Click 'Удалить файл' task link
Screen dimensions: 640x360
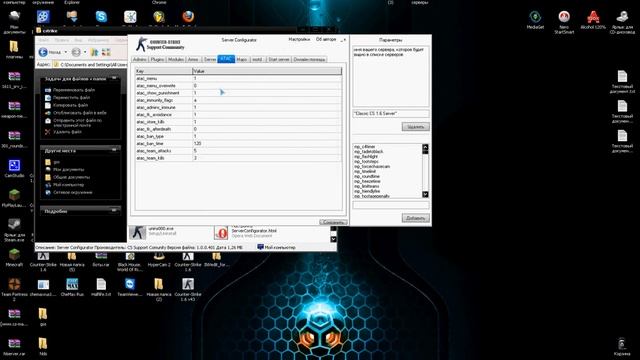pos(67,132)
